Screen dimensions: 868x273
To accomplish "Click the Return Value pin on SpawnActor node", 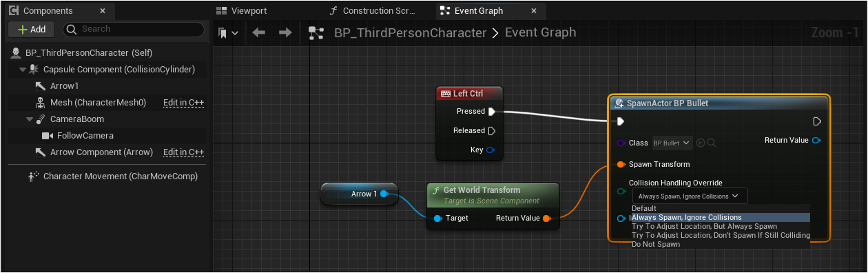I will point(817,141).
